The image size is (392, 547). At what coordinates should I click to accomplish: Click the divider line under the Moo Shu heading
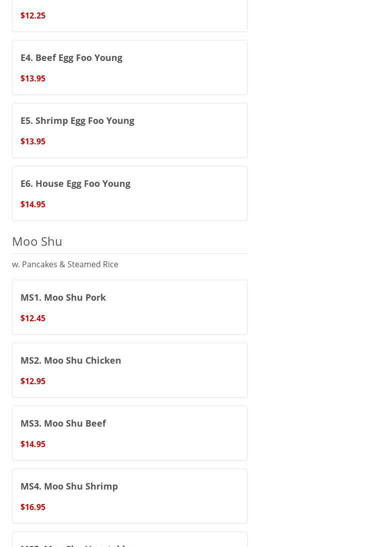pyautogui.click(x=130, y=253)
